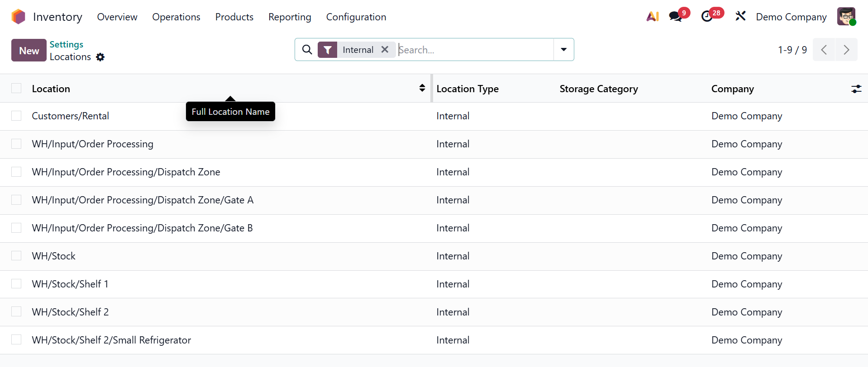Open the WH/Stock location
Viewport: 868px width, 367px height.
pyautogui.click(x=53, y=256)
